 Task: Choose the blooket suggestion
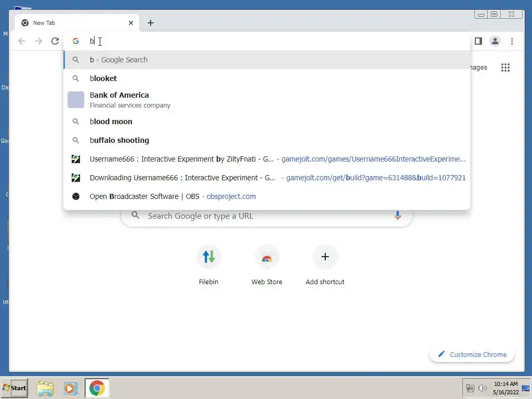click(267, 78)
